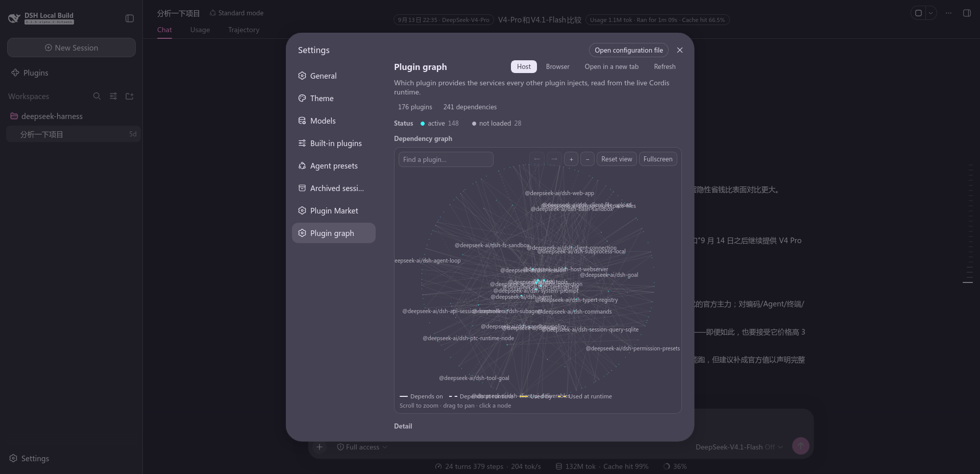Click the dsh-goal graph node label
Image resolution: width=980 pixels, height=474 pixels.
609,275
